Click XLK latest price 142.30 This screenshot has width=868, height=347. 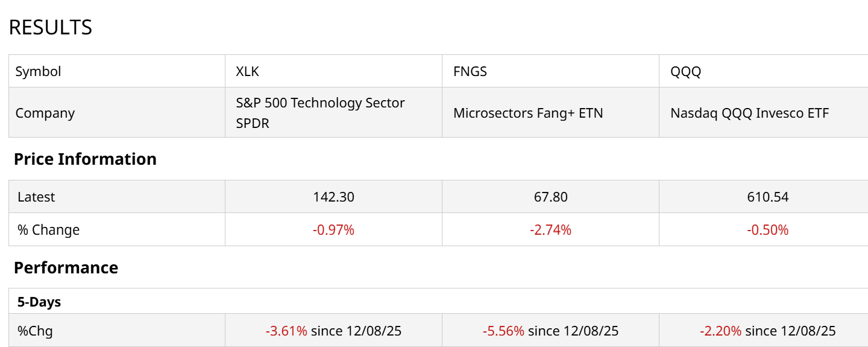(333, 197)
